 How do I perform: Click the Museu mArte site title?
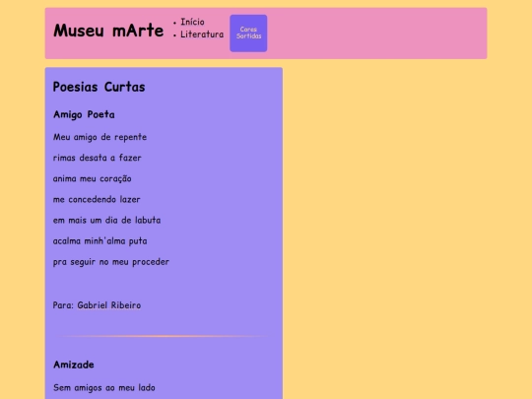click(x=108, y=31)
